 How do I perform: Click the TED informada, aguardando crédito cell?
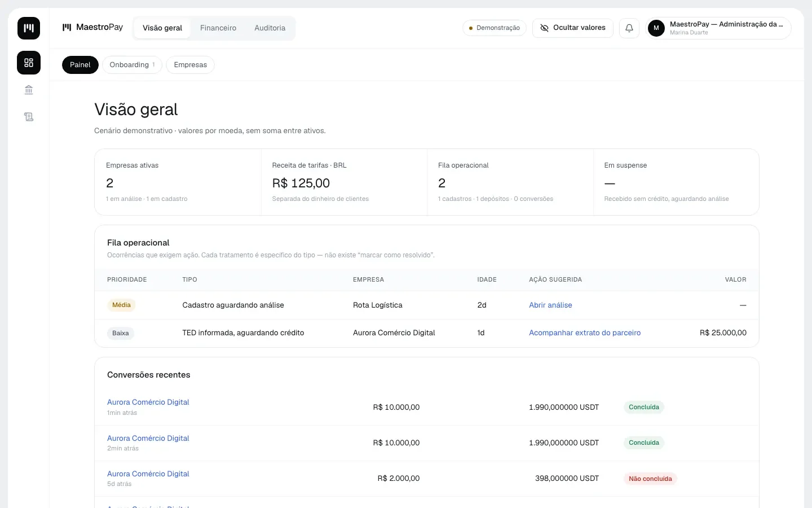243,333
